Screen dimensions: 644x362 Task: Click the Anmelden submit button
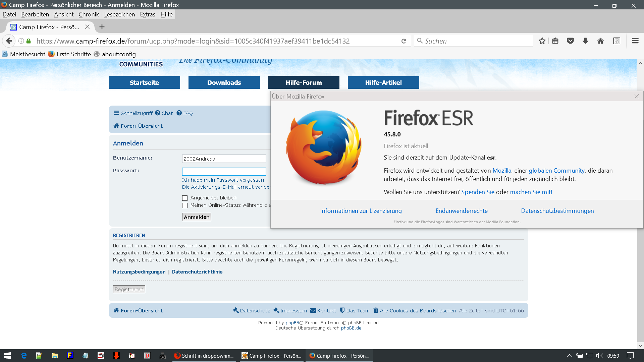197,217
